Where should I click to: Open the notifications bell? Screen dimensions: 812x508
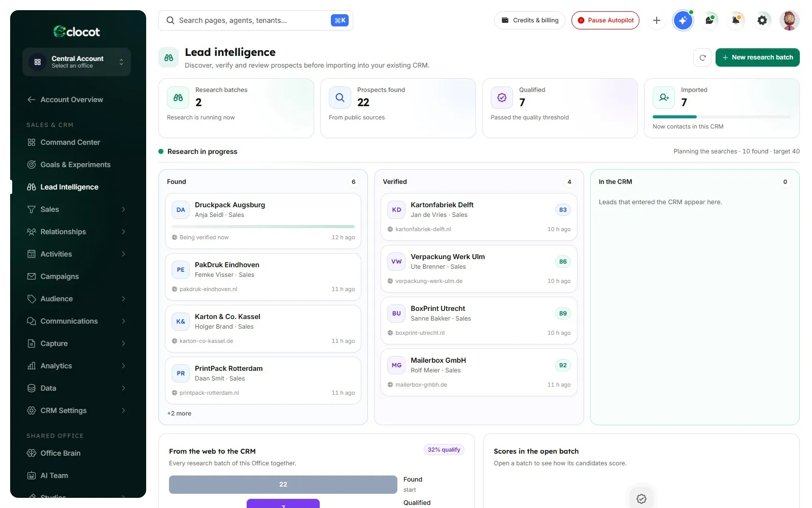point(736,20)
